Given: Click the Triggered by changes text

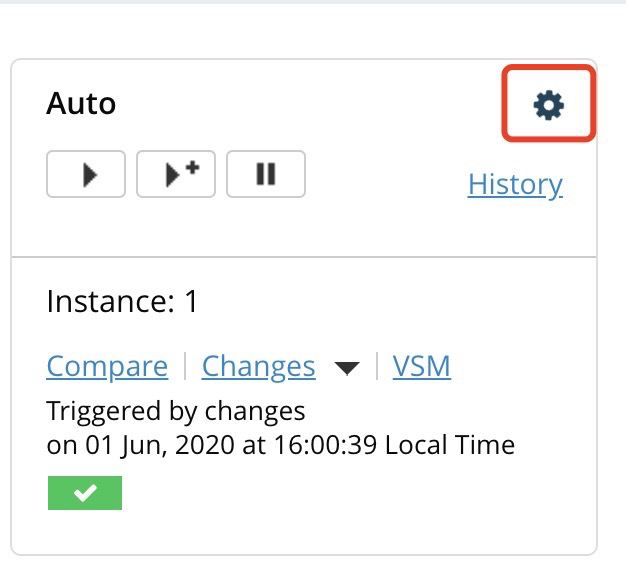Looking at the screenshot, I should click(176, 411).
